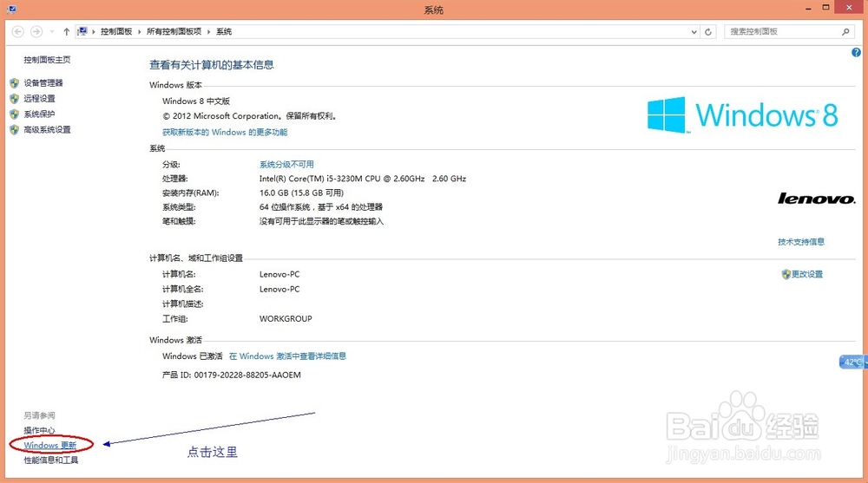The height and width of the screenshot is (483, 868).
Task: Click the © 2012 Microsoft Corporation copyright line
Action: 249,116
